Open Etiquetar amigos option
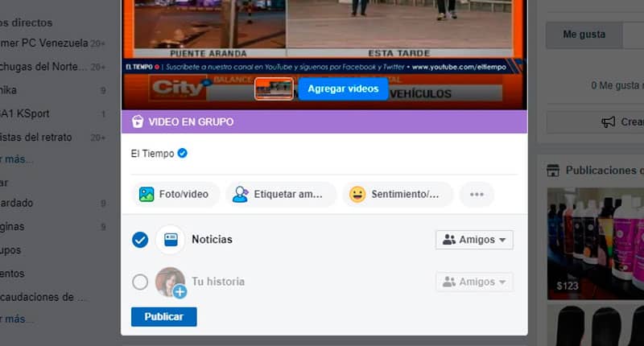This screenshot has height=346, width=644. point(281,194)
